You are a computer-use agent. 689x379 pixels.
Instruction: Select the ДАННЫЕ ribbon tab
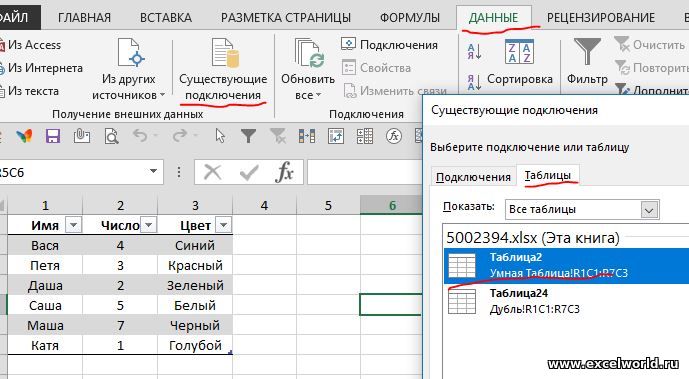493,18
